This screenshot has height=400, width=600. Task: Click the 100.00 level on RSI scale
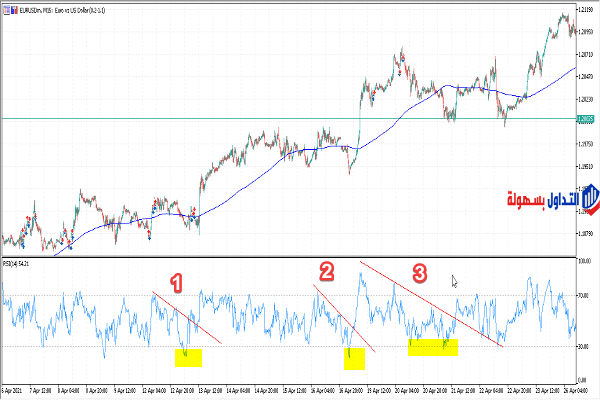(587, 261)
